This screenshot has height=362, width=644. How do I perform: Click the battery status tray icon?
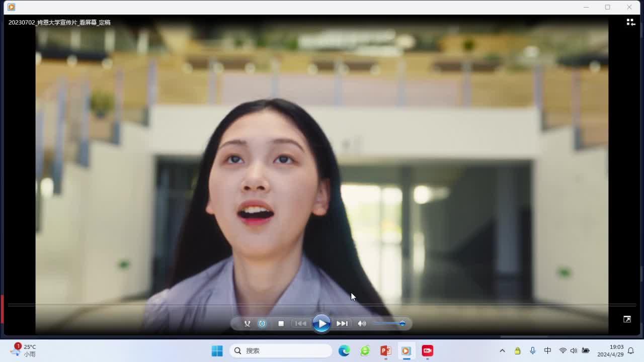(585, 351)
